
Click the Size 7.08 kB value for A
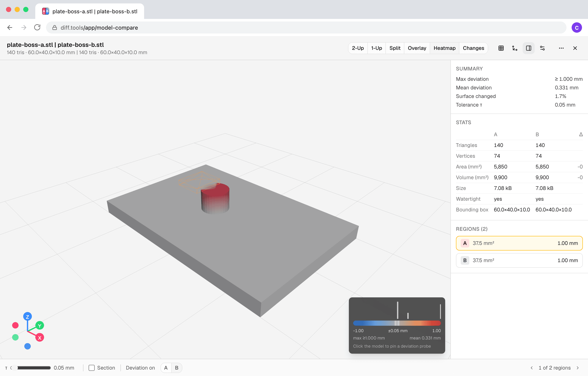[x=502, y=188]
